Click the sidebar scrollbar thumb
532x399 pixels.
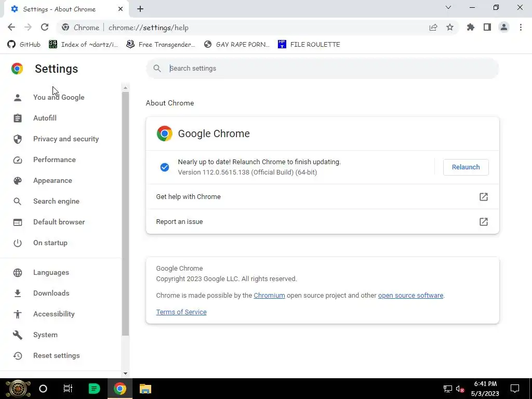pos(125,214)
